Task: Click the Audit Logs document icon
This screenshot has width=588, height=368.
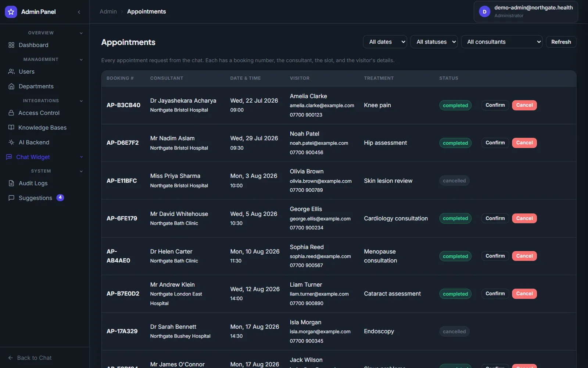Action: pos(11,183)
